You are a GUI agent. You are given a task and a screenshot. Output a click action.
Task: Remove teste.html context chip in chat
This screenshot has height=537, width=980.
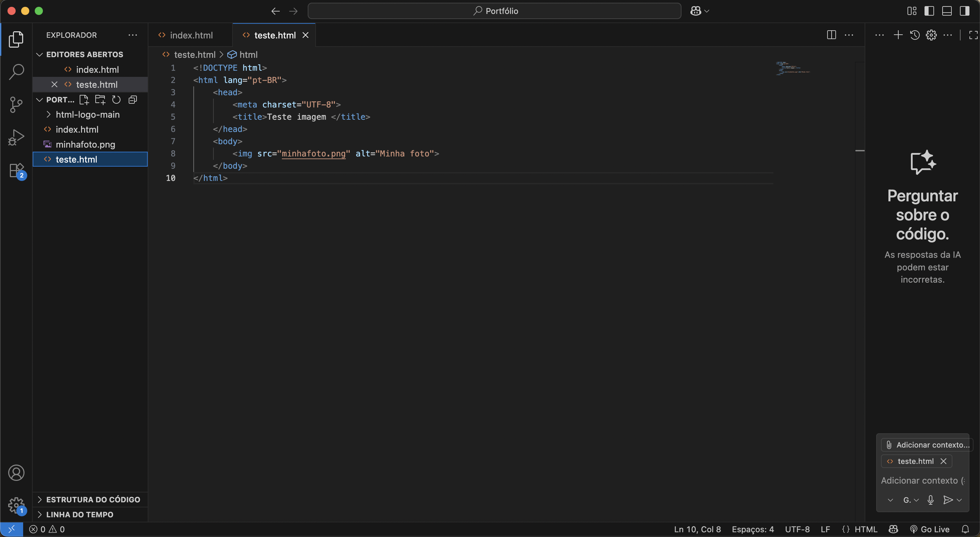click(x=943, y=461)
